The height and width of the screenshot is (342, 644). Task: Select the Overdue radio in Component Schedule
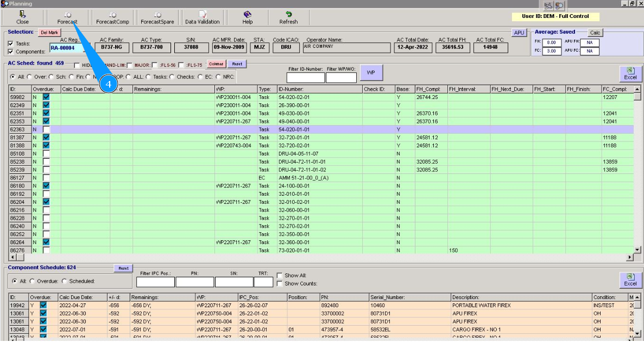(33, 281)
